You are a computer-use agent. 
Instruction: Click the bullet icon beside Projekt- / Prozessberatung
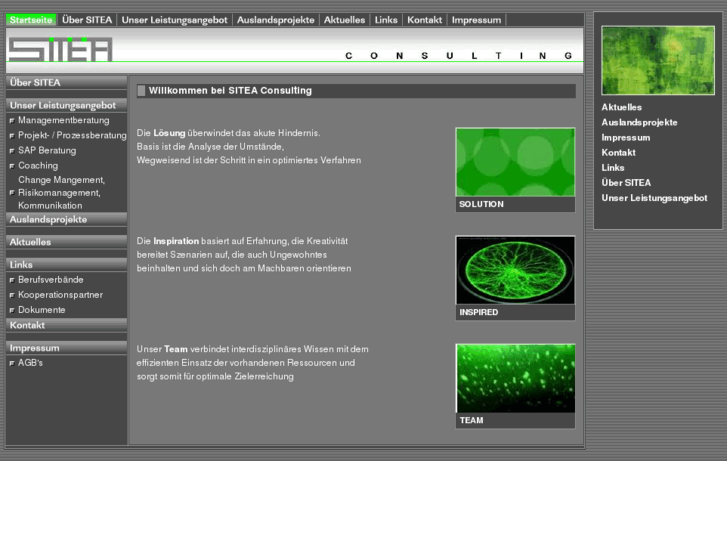[12, 136]
